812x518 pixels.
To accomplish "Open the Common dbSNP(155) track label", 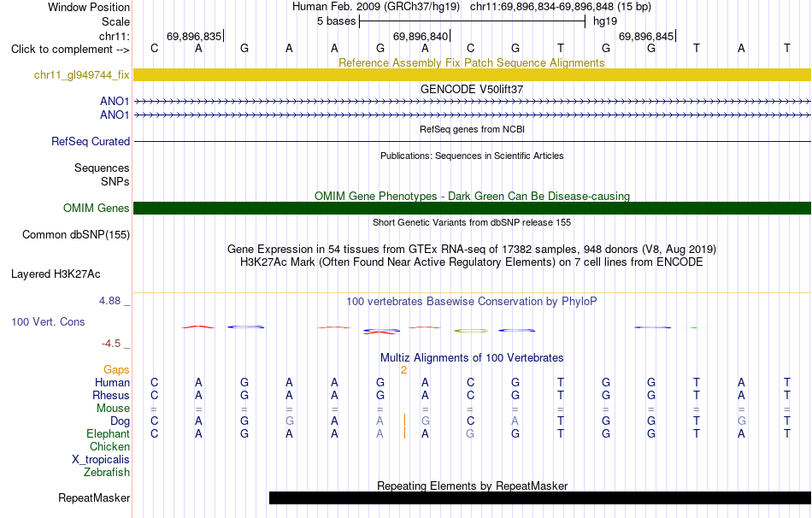I will [75, 235].
